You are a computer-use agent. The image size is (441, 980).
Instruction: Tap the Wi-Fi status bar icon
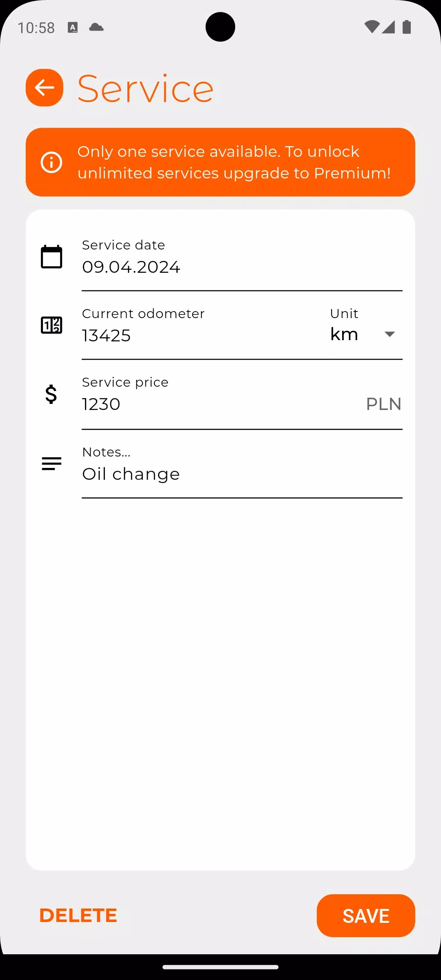tap(372, 27)
